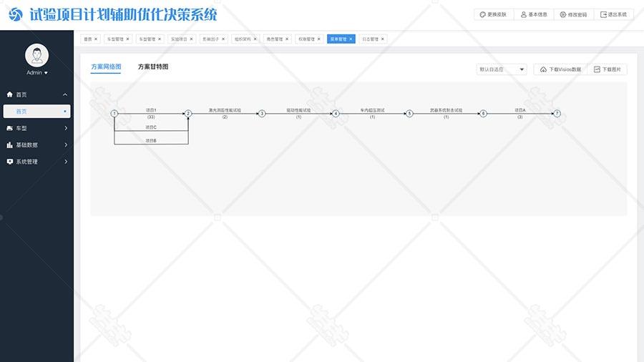This screenshot has width=644, height=362.
Task: Open the 默认自适应 zoom dropdown
Action: (x=502, y=69)
